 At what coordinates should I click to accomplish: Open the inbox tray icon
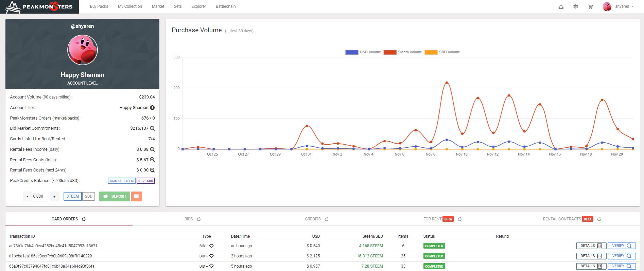pos(561,7)
